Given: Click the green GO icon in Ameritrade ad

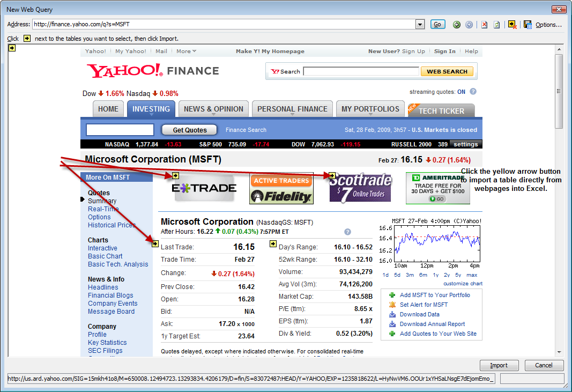Looking at the screenshot, I should coord(437,199).
